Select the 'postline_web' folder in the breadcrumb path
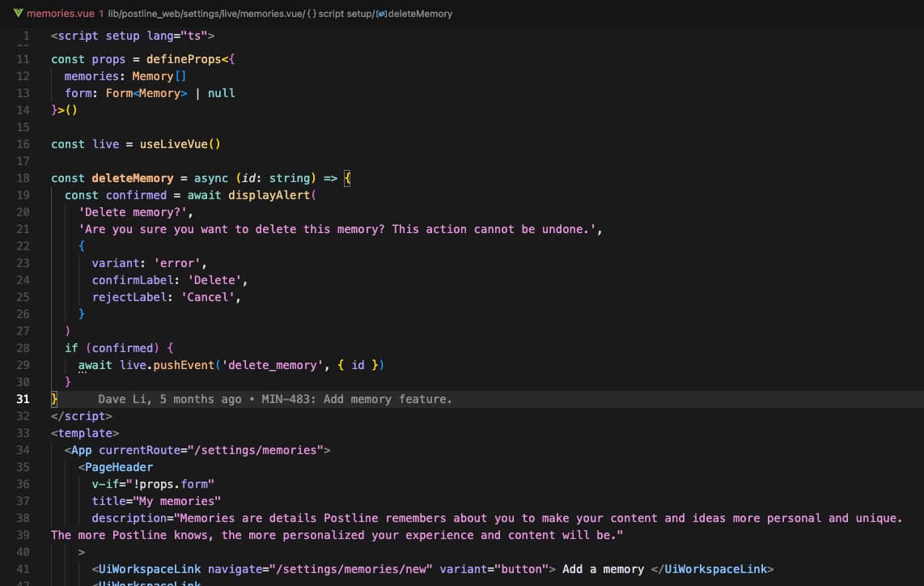Viewport: 924px width, 586px height. point(152,14)
